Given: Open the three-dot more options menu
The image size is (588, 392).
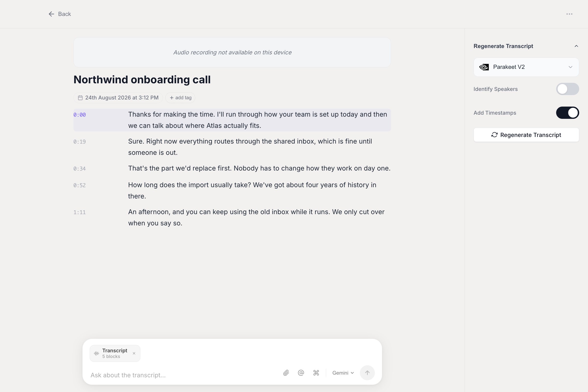Looking at the screenshot, I should click(569, 14).
